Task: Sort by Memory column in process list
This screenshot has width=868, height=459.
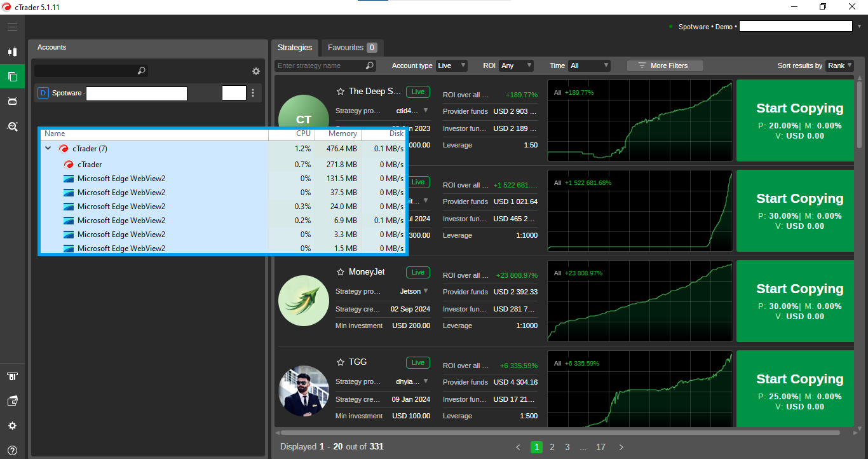Action: pos(338,134)
